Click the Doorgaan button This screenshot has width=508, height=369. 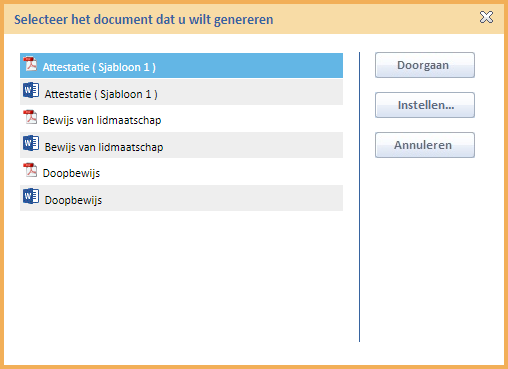[425, 65]
